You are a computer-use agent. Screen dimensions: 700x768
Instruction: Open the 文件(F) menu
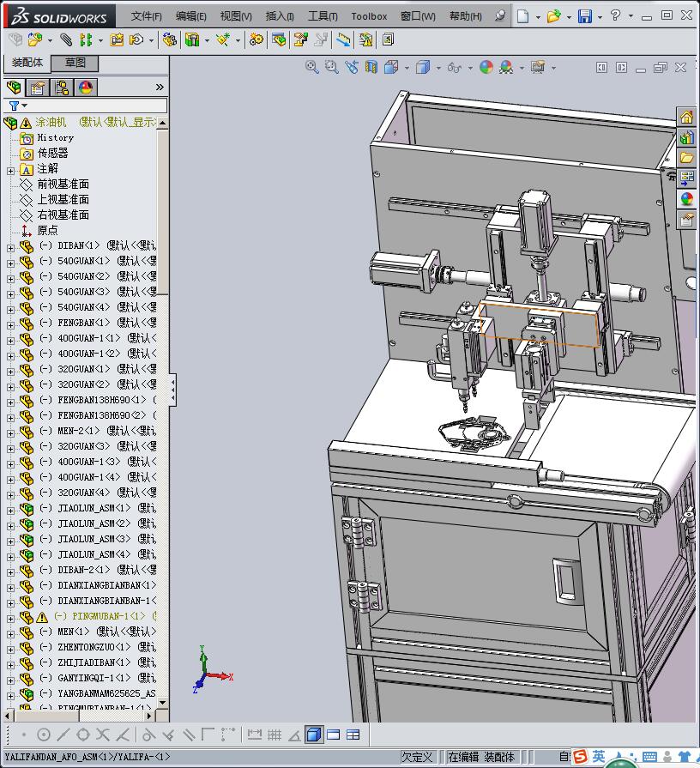tap(147, 16)
